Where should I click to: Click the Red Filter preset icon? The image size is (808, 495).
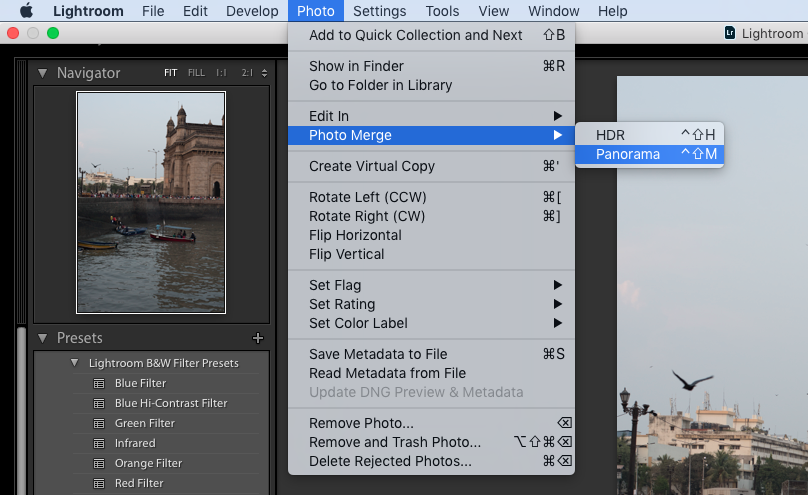pos(98,484)
